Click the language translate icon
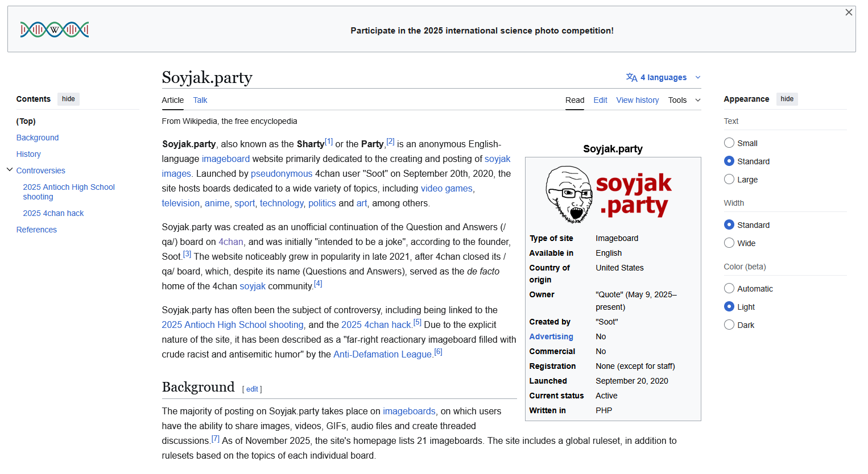868x474 pixels. 631,77
